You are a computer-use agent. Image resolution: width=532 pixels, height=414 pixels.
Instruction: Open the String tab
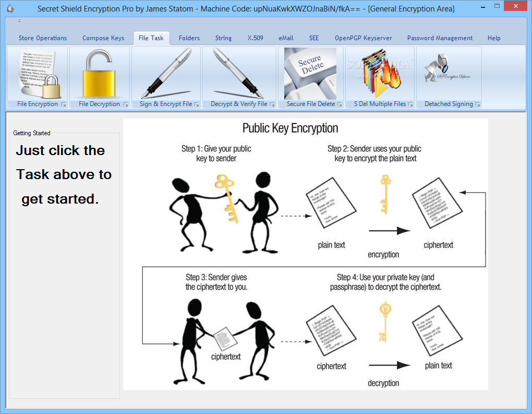click(x=223, y=38)
